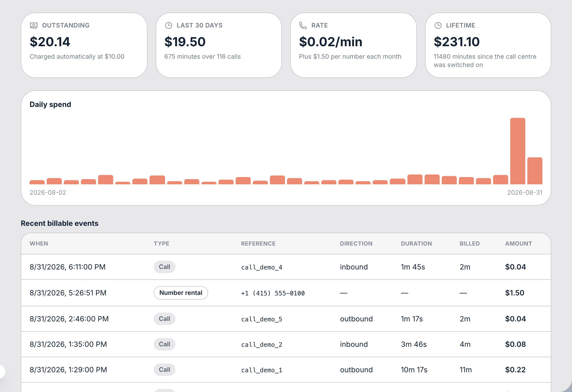Click the LAST 30 DAYS card label
This screenshot has height=392, width=572.
(x=200, y=25)
